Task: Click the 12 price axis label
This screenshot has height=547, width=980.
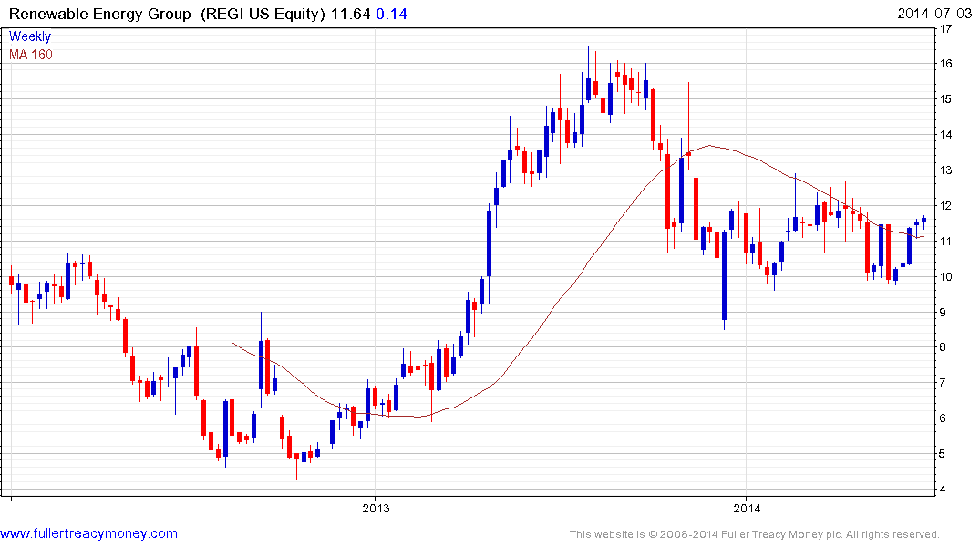Action: [945, 206]
